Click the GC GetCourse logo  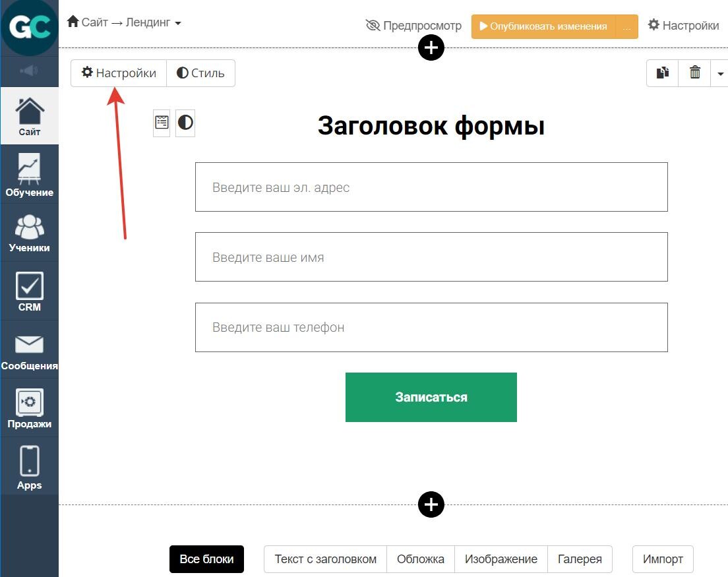click(29, 28)
